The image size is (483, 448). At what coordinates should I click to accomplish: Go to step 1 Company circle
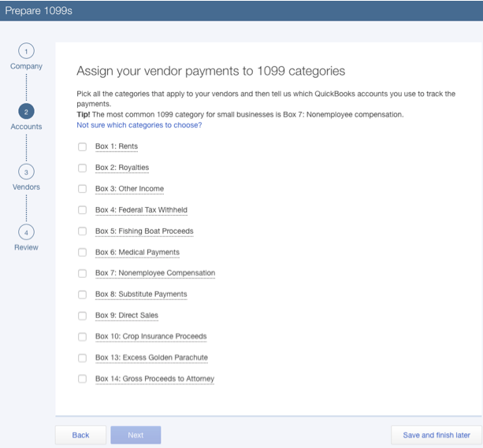[x=26, y=51]
